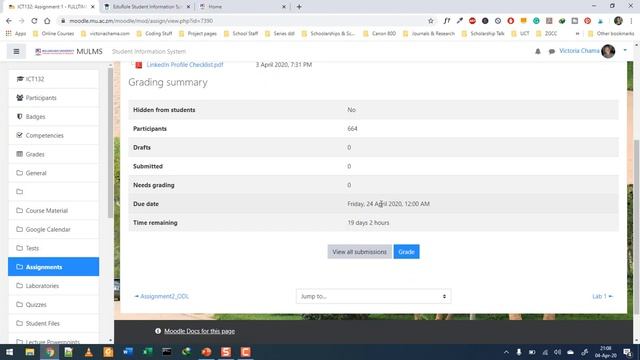Click the Chrome profile avatar in toolbar
Image resolution: width=640 pixels, height=360 pixels.
click(618, 21)
